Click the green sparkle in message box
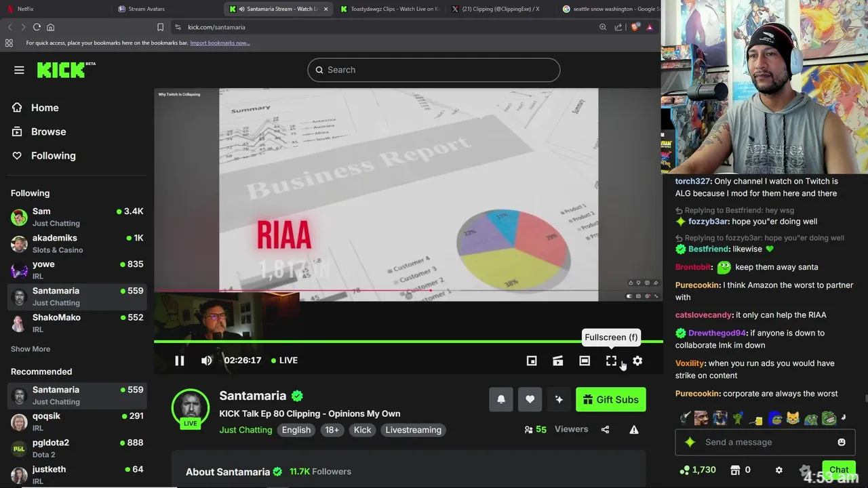 pos(690,442)
